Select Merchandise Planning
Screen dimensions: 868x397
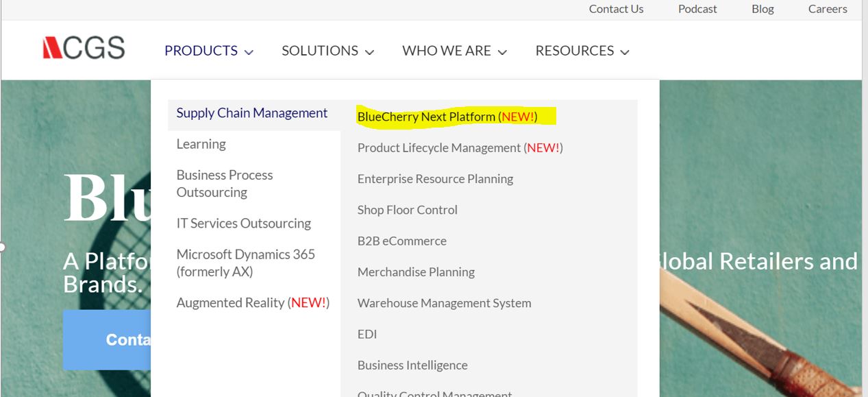tap(416, 272)
